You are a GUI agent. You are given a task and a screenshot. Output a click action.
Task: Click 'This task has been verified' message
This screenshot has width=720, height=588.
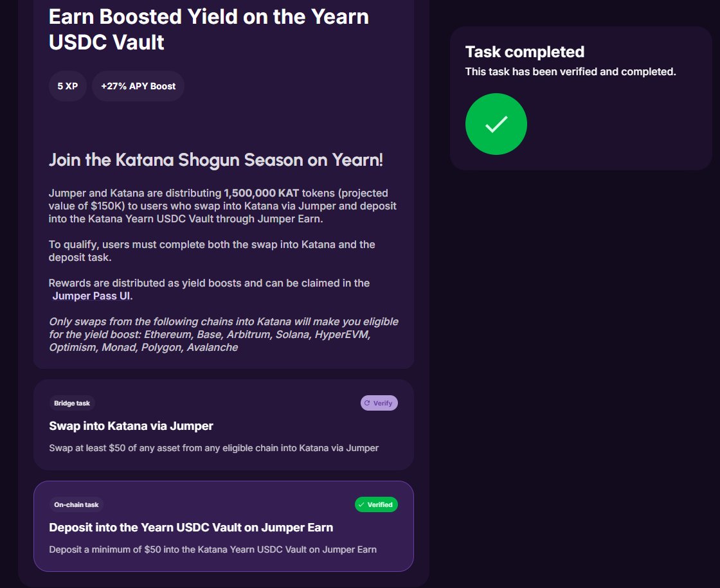click(570, 72)
